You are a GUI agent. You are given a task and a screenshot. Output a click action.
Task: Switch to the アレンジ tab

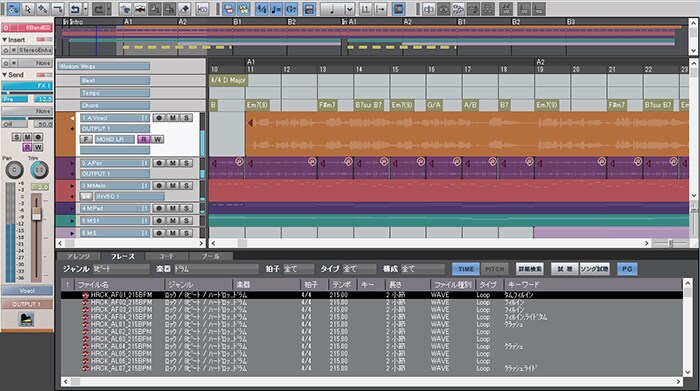[79, 256]
